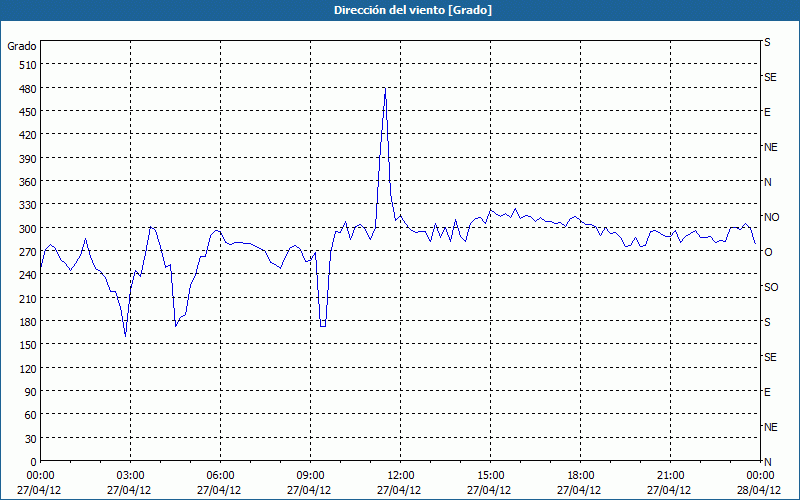Click the 240 degree axis label
The width and height of the screenshot is (800, 500).
pos(29,275)
